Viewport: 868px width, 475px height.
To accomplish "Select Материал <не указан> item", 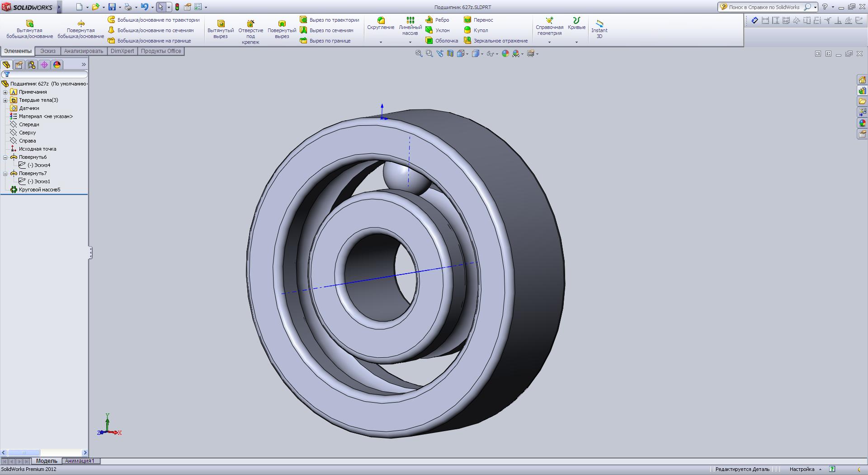I will pyautogui.click(x=41, y=116).
